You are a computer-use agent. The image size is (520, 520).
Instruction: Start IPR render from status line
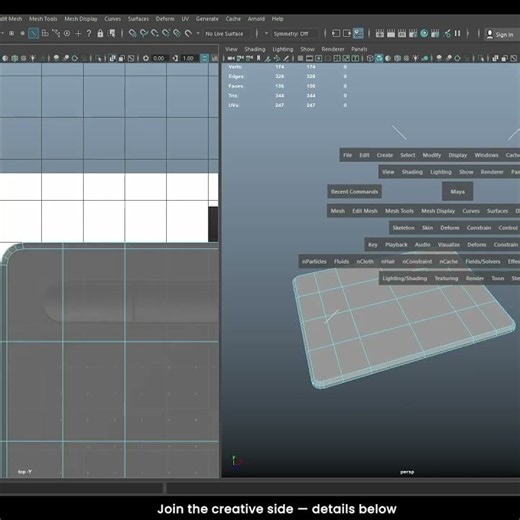tap(402, 33)
